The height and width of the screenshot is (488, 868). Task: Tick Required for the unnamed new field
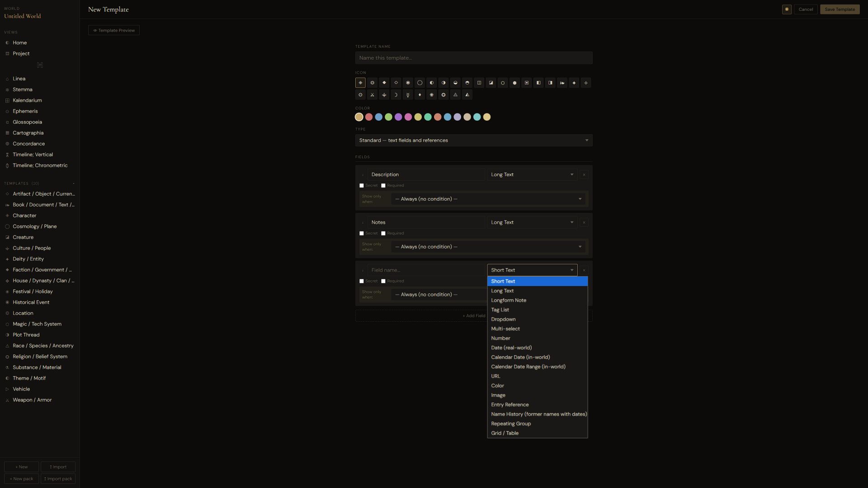pyautogui.click(x=383, y=282)
